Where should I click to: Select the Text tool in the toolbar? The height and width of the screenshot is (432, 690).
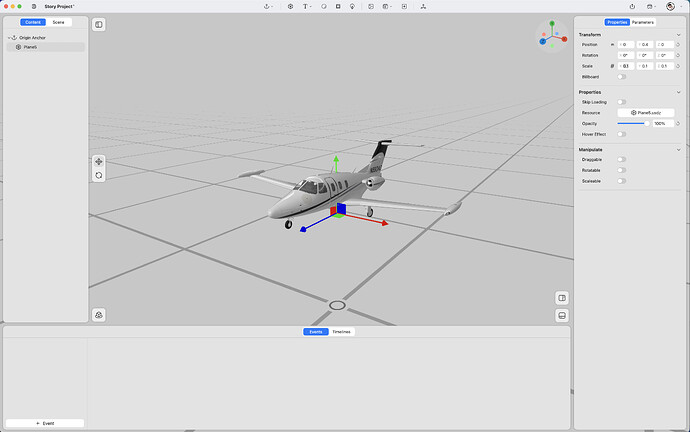click(x=306, y=6)
